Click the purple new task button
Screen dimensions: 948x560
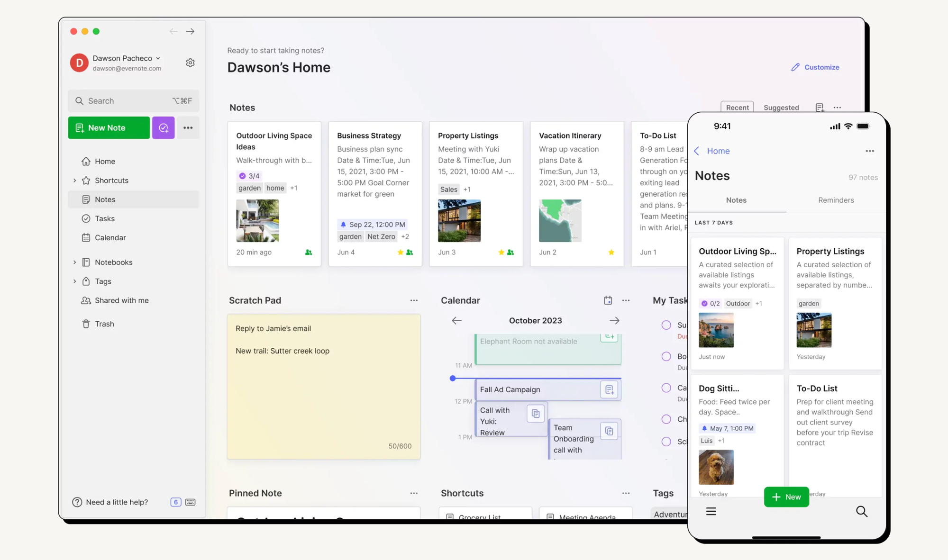click(x=163, y=127)
